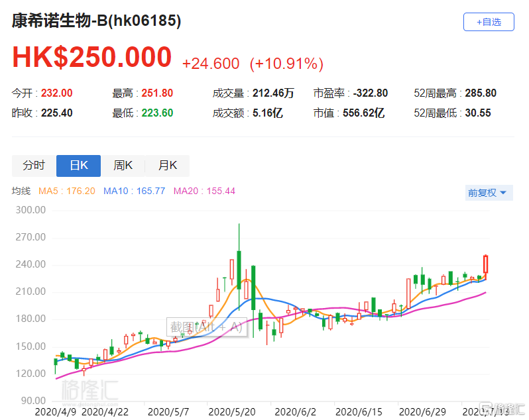Screen dimensions: 529x420
Task: Select the 日K daily chart tab
Action: pyautogui.click(x=78, y=166)
